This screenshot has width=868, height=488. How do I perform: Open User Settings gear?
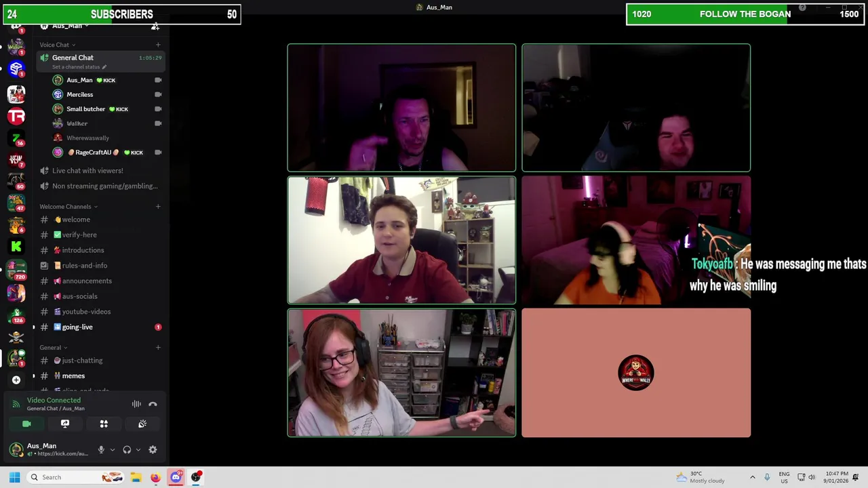tap(153, 449)
